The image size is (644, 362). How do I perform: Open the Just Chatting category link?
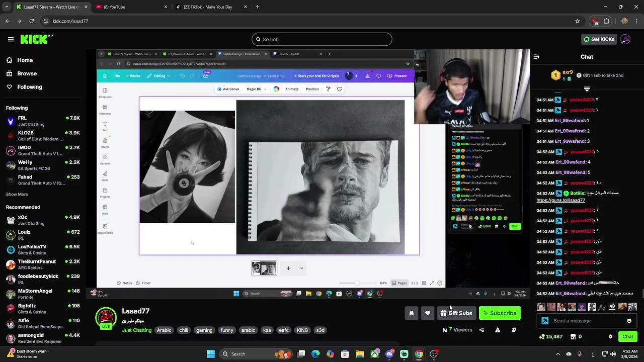point(136,330)
